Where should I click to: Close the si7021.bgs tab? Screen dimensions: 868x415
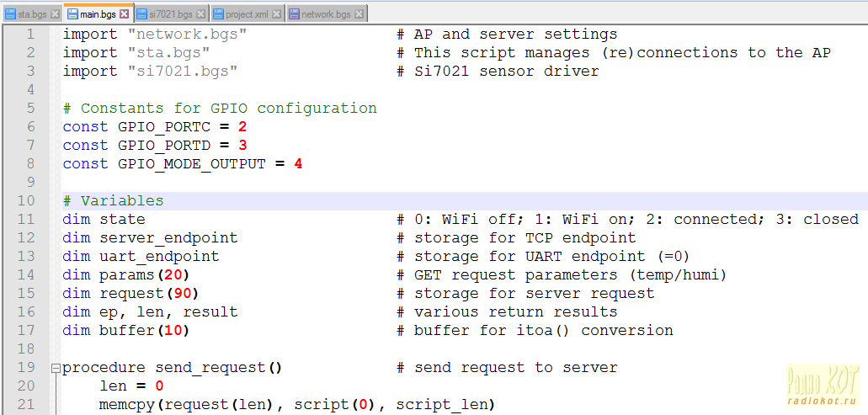click(x=200, y=14)
